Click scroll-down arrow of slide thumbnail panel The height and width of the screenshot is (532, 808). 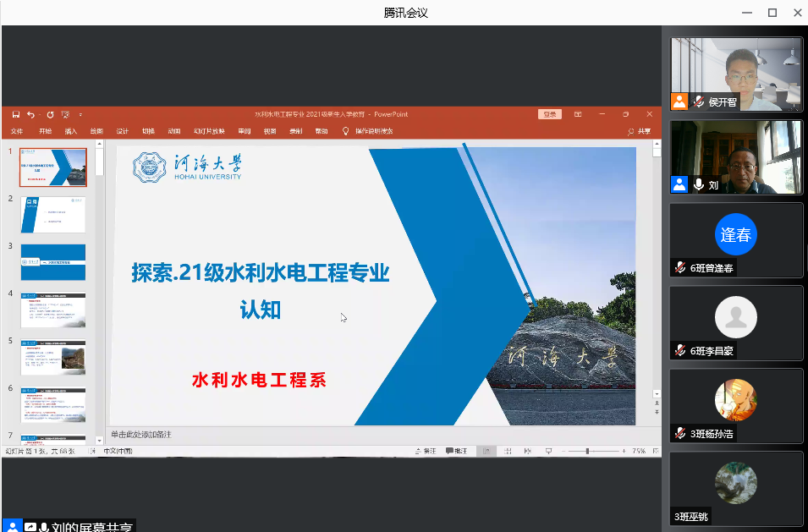[99, 439]
